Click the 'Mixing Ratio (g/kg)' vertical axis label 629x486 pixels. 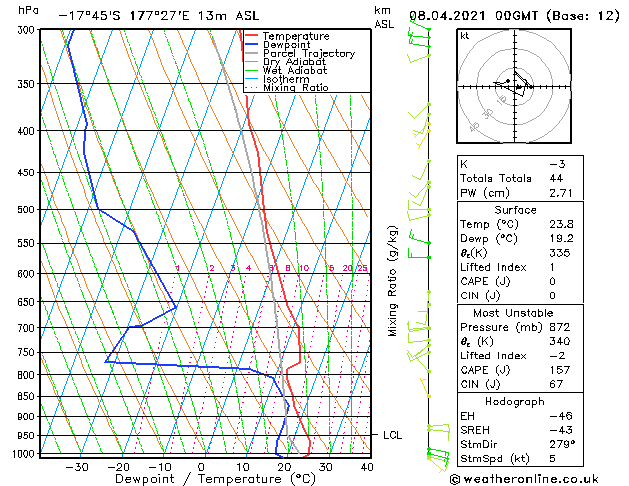pyautogui.click(x=392, y=281)
